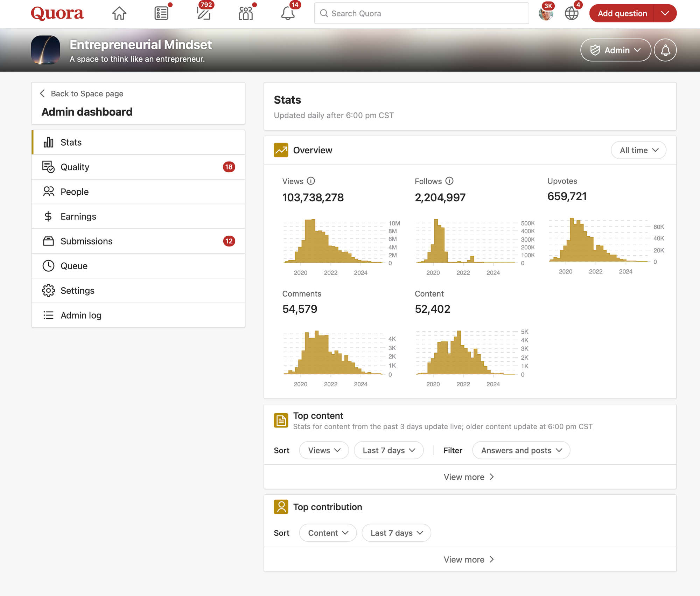Go to the Home feed icon

(x=119, y=13)
